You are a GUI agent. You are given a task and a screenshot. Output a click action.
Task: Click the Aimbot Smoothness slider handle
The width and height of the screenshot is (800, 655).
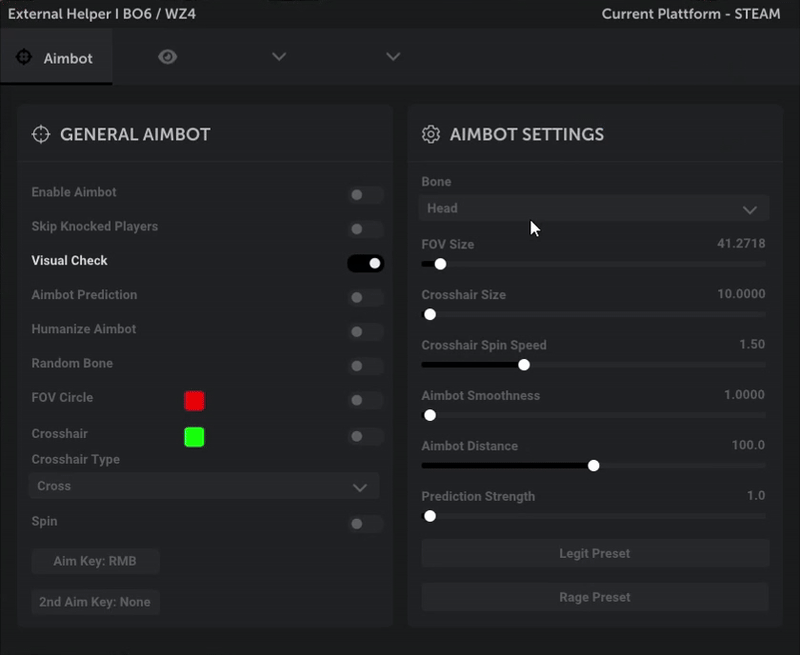point(430,415)
